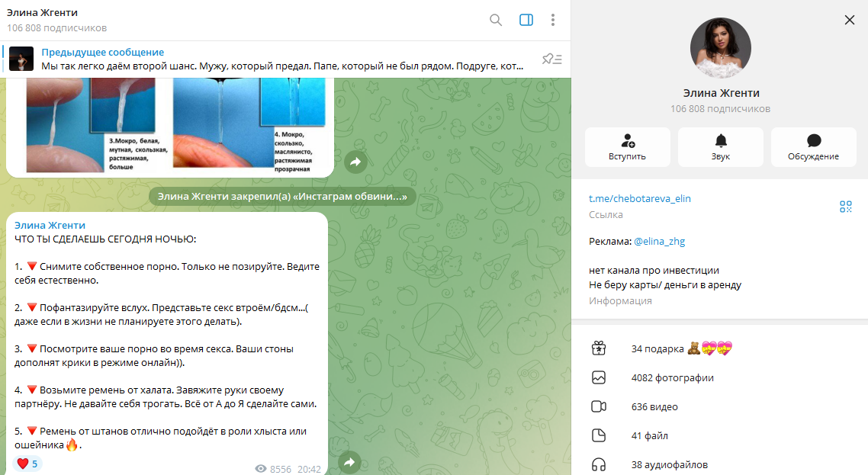Open the 4082 photos gallery
The height and width of the screenshot is (475, 868).
coord(672,377)
